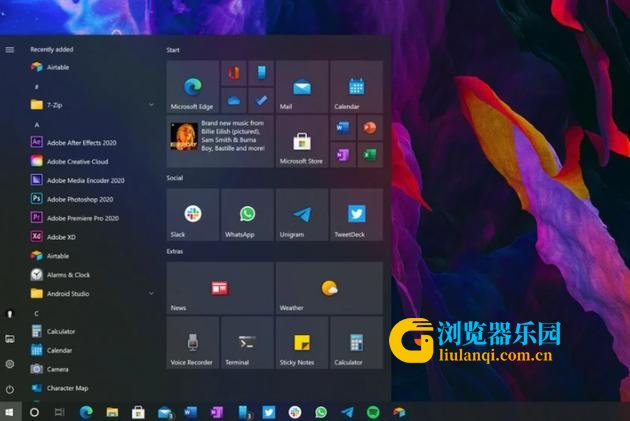Open the Pictures sidebar button
Viewport: 630px width, 421px height.
[10, 339]
